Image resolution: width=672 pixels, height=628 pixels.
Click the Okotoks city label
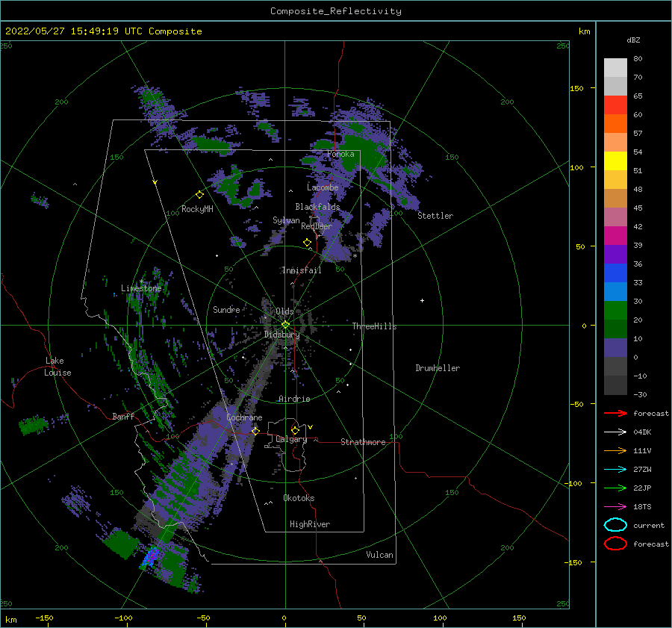coord(299,498)
